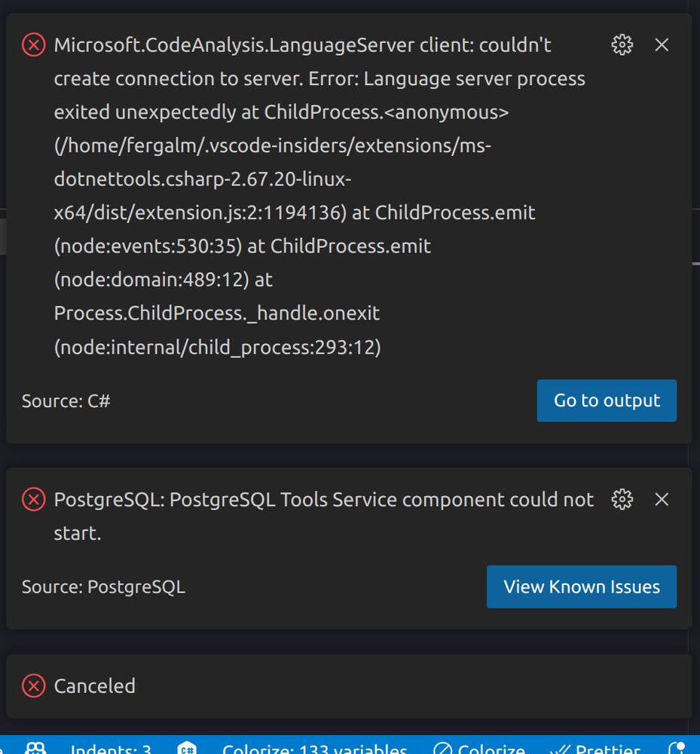Click the 'View Known Issues' button
Viewport: 700px width, 754px height.
tap(582, 587)
